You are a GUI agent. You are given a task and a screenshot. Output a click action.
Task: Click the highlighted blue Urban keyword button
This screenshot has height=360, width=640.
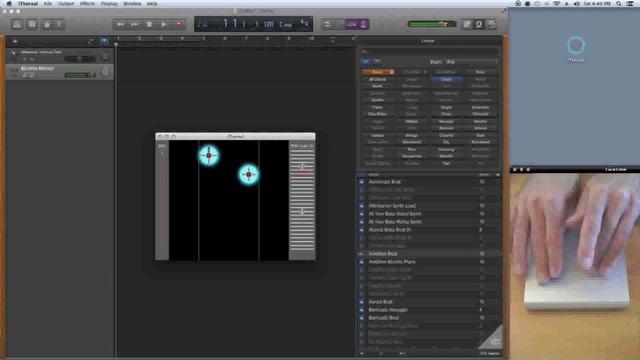(x=446, y=79)
